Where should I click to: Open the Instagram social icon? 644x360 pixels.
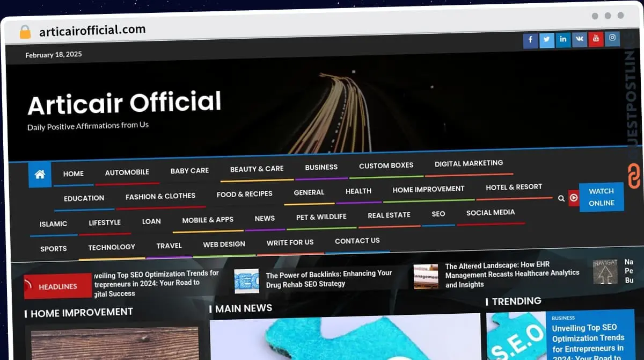[612, 39]
